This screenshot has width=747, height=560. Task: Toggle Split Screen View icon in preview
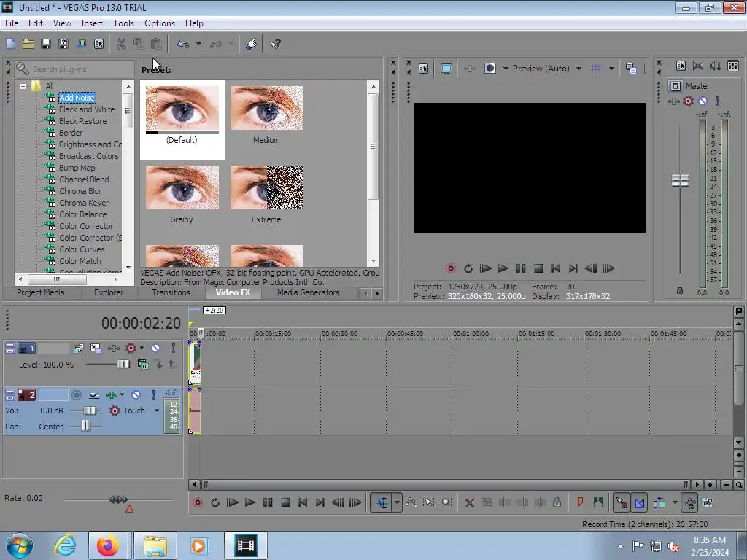coord(489,69)
